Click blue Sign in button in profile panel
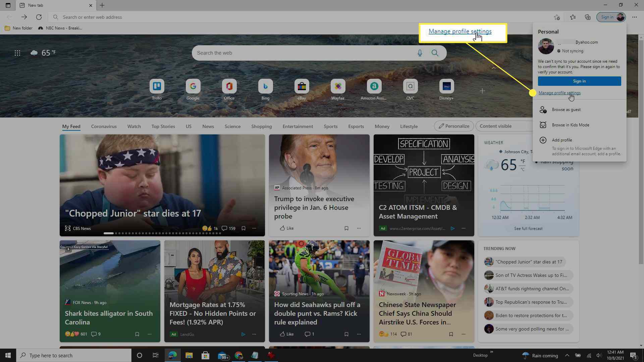 (579, 81)
